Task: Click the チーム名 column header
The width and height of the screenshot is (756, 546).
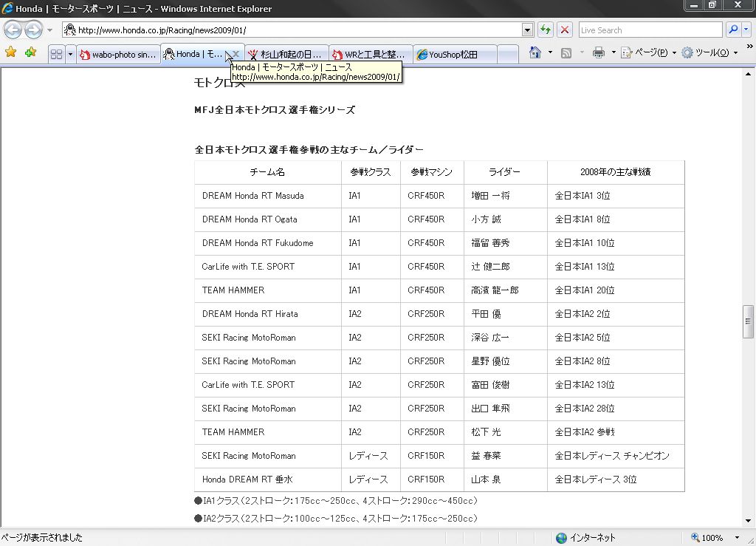Action: tap(267, 172)
